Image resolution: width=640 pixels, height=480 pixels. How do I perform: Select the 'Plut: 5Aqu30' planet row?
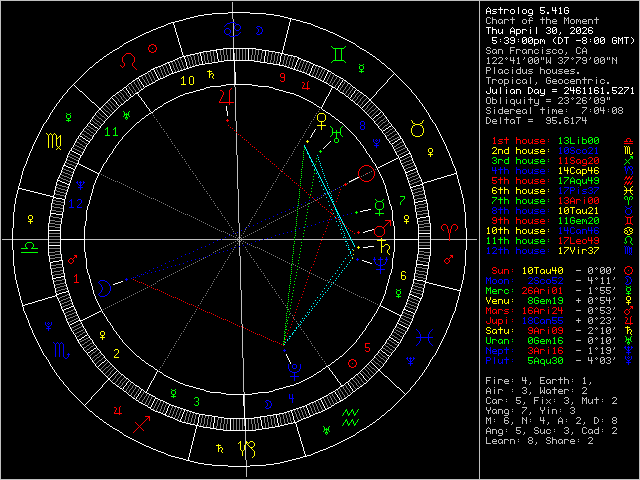tap(551, 361)
